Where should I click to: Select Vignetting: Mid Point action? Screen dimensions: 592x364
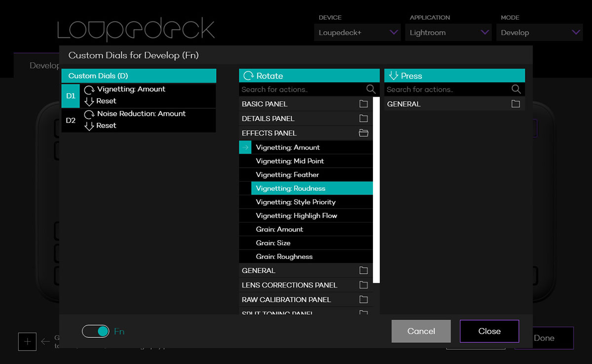pyautogui.click(x=312, y=161)
